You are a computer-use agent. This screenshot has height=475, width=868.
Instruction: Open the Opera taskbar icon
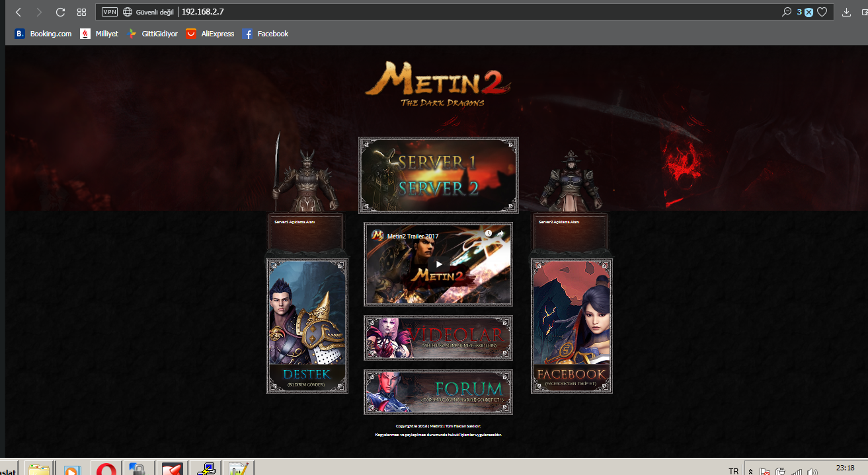[x=105, y=469]
